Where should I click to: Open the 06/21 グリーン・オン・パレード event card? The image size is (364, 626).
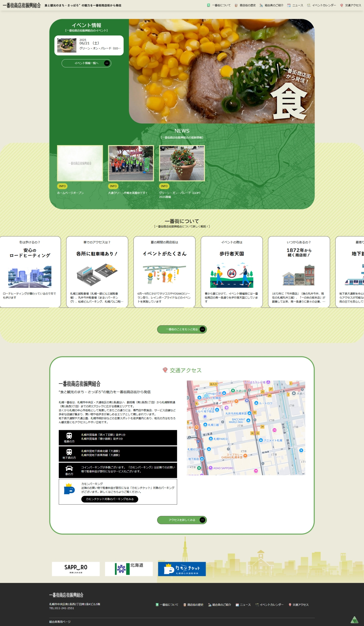click(89, 46)
